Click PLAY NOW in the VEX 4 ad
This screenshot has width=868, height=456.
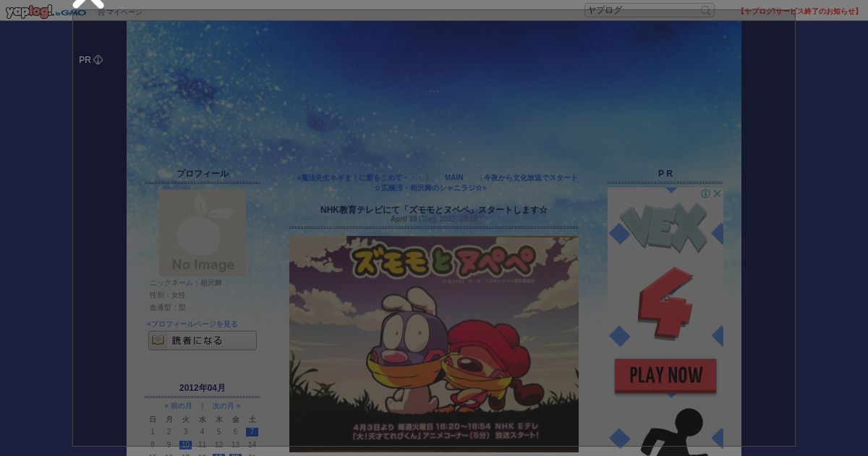coord(665,376)
